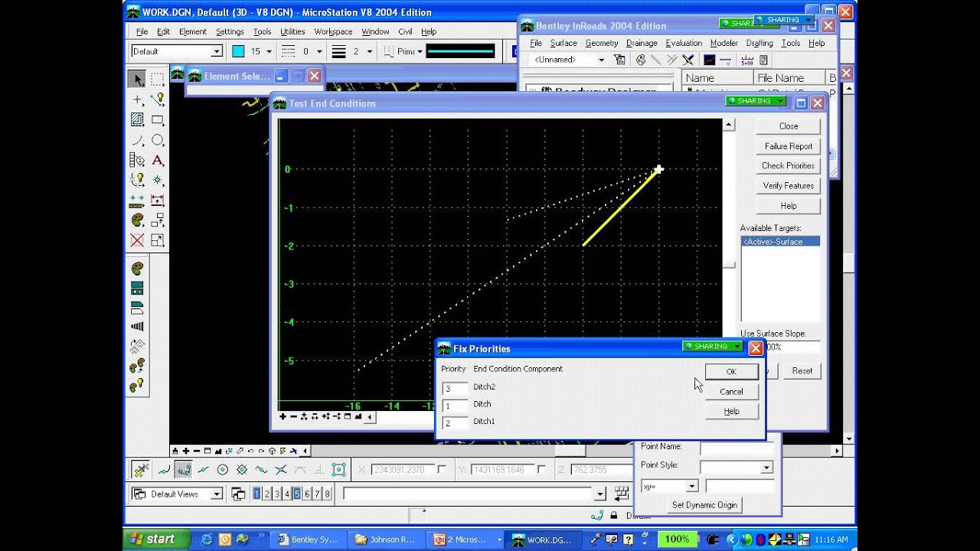Open the active level Default dropdown
This screenshot has width=980, height=551.
coord(217,51)
